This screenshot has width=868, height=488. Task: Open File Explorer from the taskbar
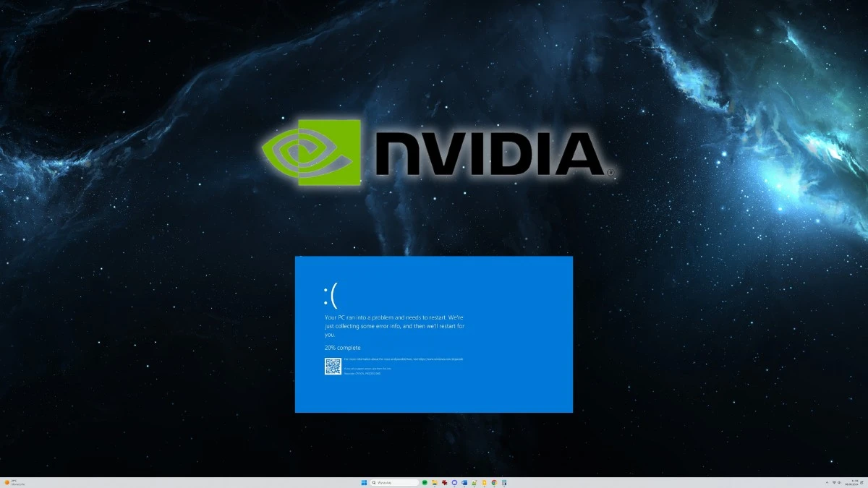coord(435,482)
